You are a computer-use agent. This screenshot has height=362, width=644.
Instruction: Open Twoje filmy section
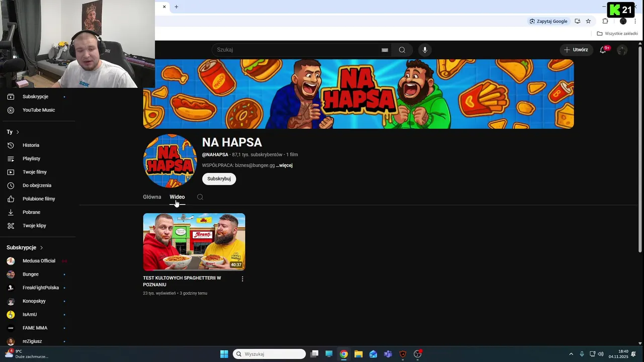(x=35, y=172)
